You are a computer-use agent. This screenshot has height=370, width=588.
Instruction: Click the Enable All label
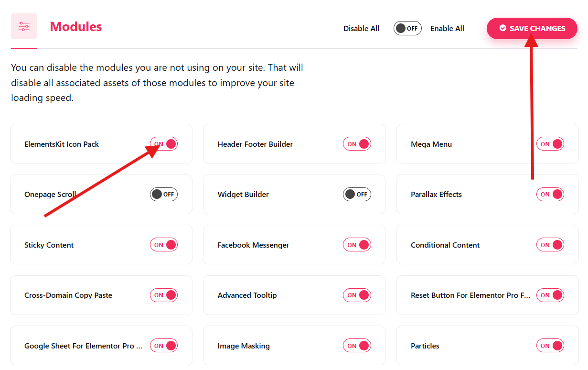pyautogui.click(x=447, y=28)
